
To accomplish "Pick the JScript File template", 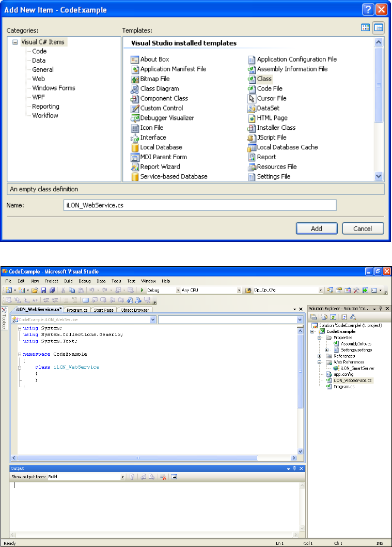I will [x=267, y=138].
